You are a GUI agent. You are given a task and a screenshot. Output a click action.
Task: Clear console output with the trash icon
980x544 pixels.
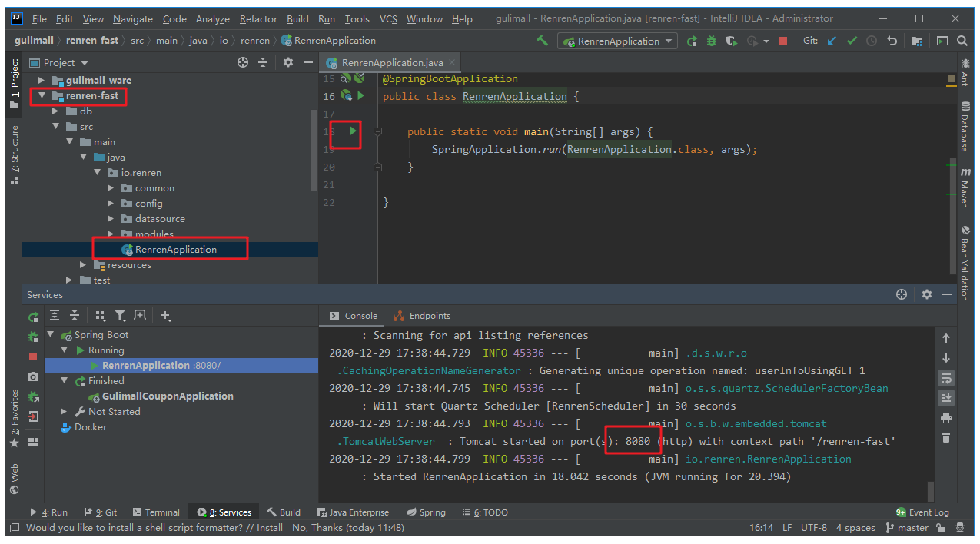click(x=946, y=438)
